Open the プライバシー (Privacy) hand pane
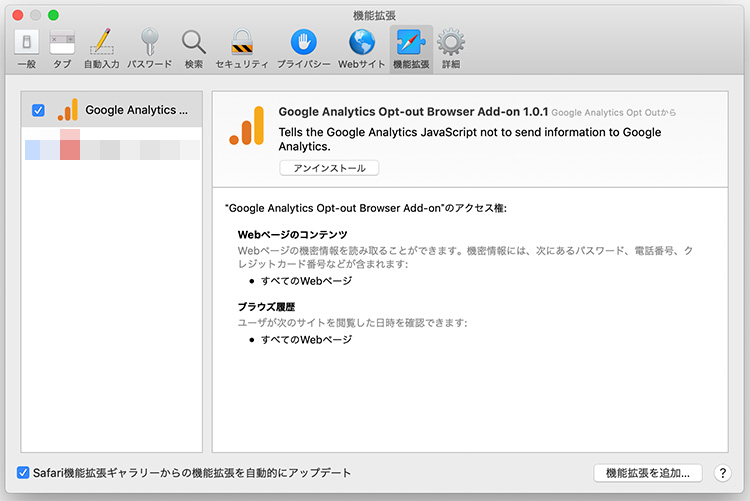Image resolution: width=750 pixels, height=501 pixels. (x=304, y=49)
